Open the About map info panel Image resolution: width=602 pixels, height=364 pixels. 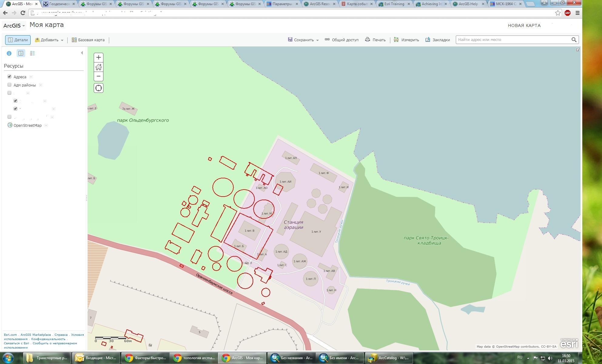(x=9, y=53)
